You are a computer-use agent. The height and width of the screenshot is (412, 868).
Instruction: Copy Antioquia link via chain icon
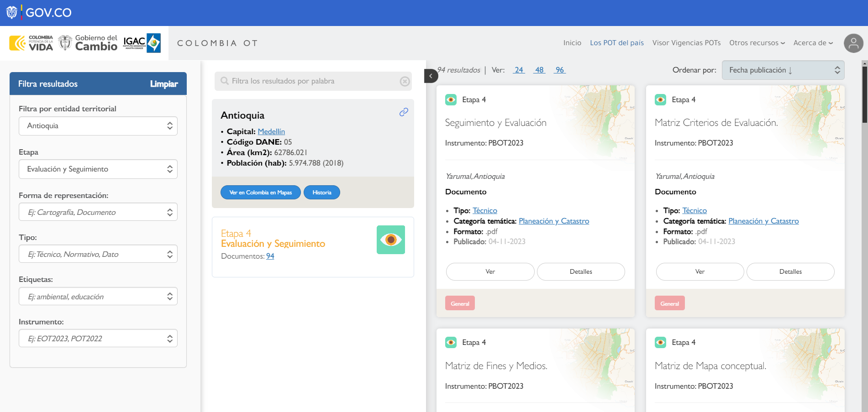pyautogui.click(x=404, y=112)
